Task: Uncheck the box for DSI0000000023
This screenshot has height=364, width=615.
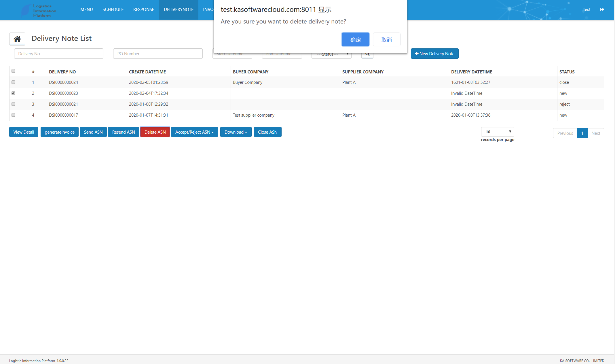Action: [x=13, y=93]
